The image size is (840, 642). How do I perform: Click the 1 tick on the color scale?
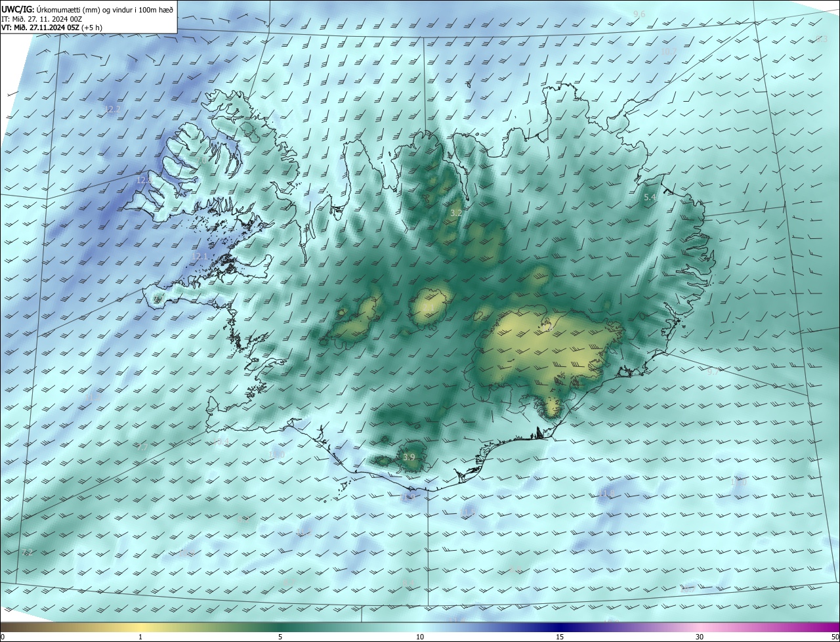[140, 637]
